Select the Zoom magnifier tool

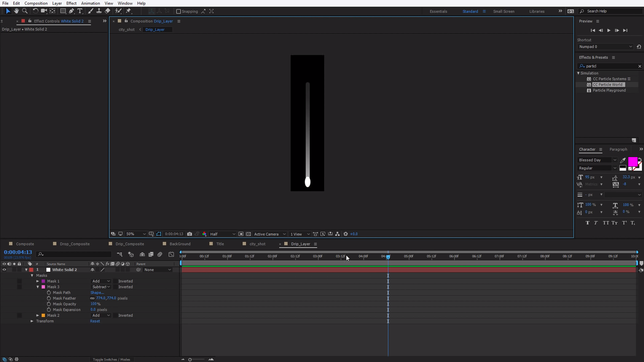[x=25, y=11]
